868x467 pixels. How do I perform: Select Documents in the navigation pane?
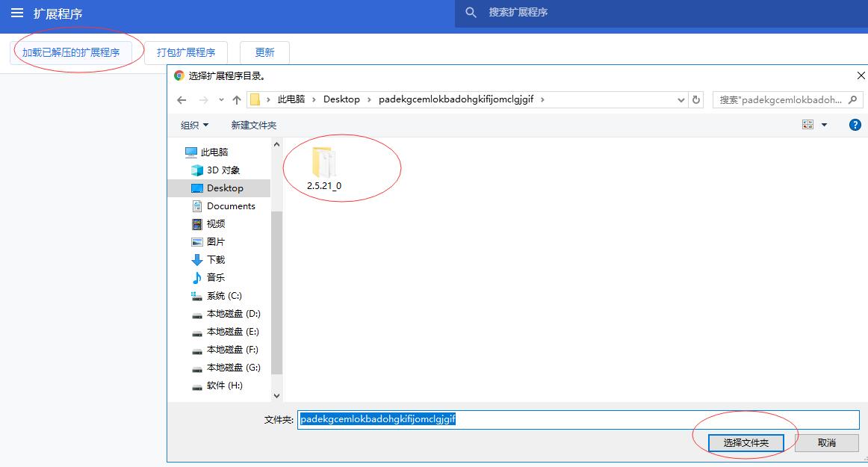click(x=231, y=206)
